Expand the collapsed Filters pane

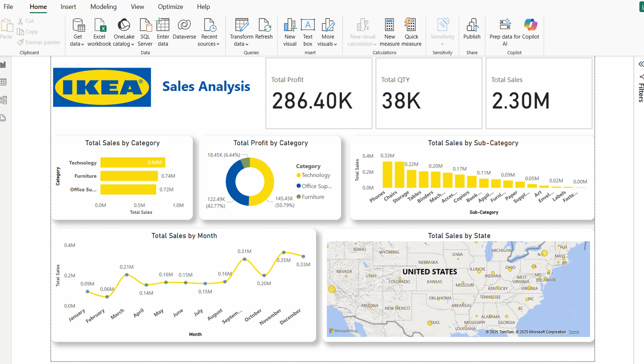[641, 64]
